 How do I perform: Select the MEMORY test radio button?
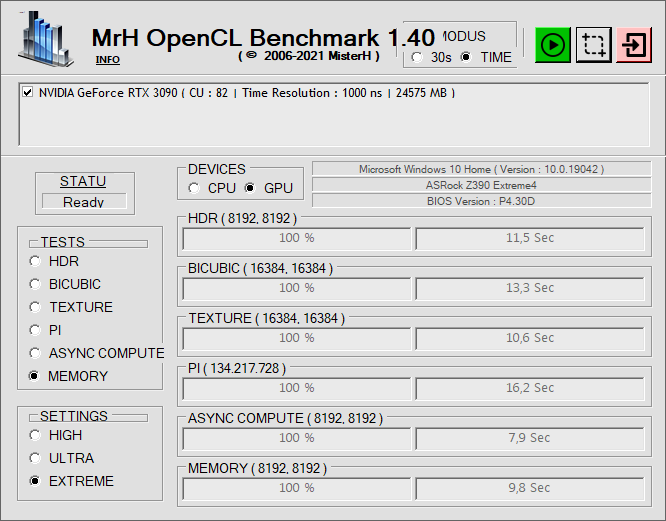tap(34, 376)
